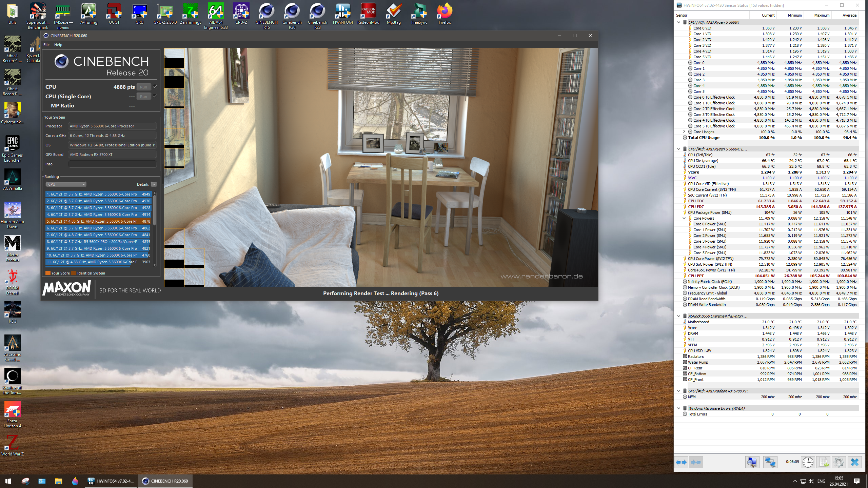This screenshot has width=868, height=488.
Task: Click the HWiNFO log-file icon with green plus
Action: [823, 462]
